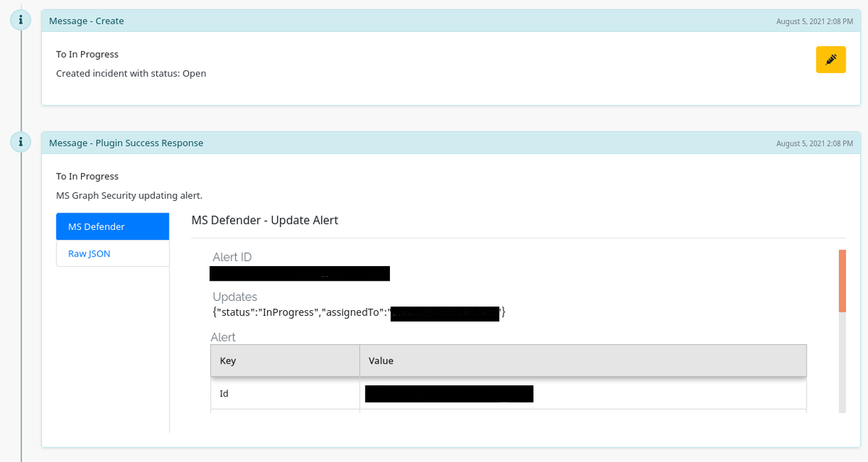Viewport: 868px width, 462px height.
Task: Click the timestamp on the Message - Create card
Action: 814,22
